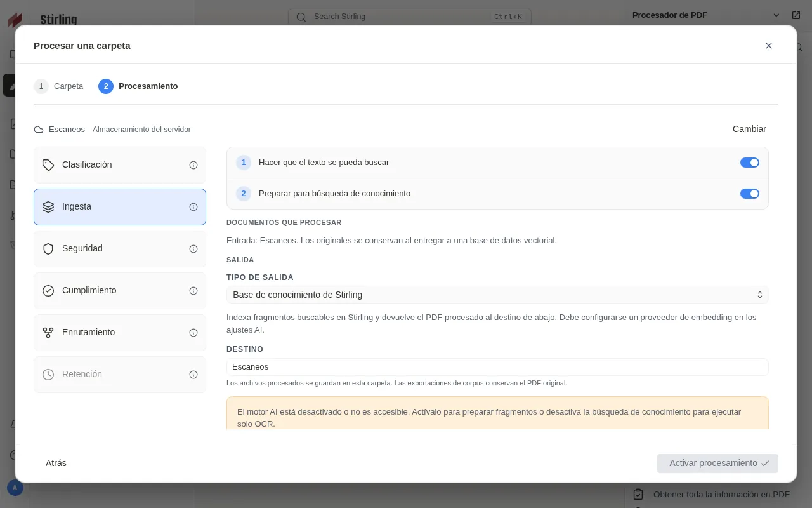
Task: Open info icon for Retención
Action: [x=193, y=375]
